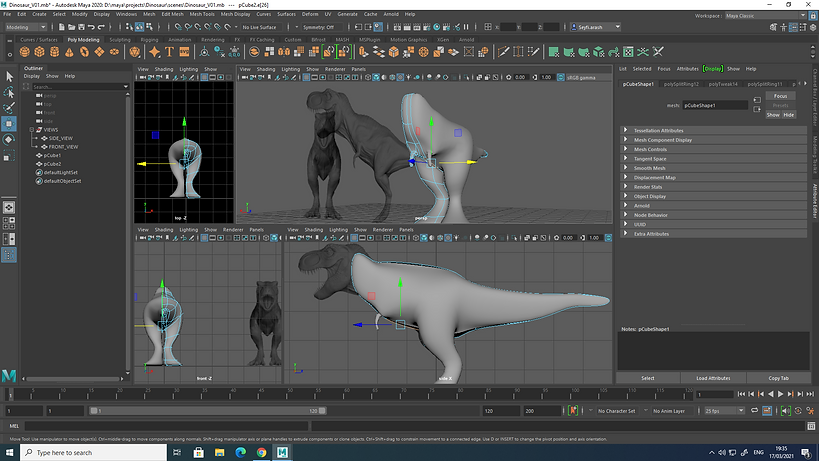
Task: Activate the Rotate tool in toolbox
Action: [x=9, y=139]
